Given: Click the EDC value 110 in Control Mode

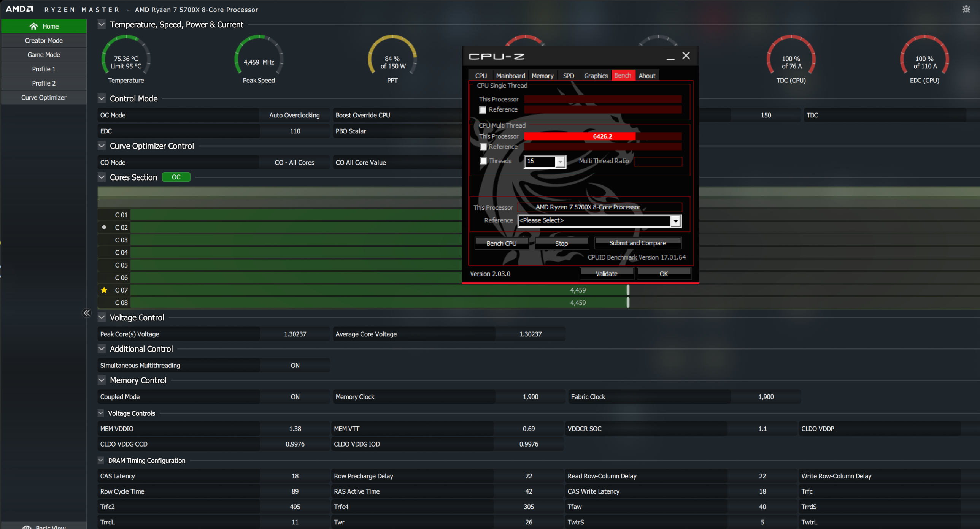Looking at the screenshot, I should pos(295,131).
